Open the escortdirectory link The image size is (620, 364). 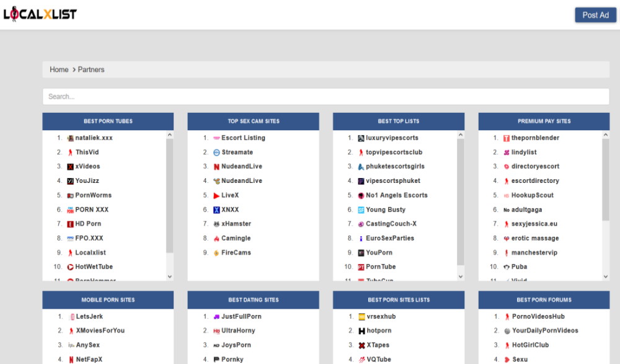[x=535, y=180]
